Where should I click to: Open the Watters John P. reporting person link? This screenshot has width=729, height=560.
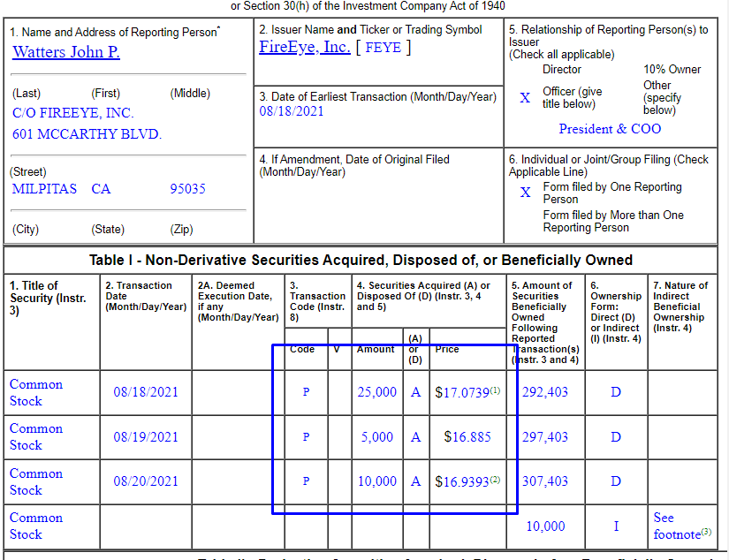[x=66, y=52]
